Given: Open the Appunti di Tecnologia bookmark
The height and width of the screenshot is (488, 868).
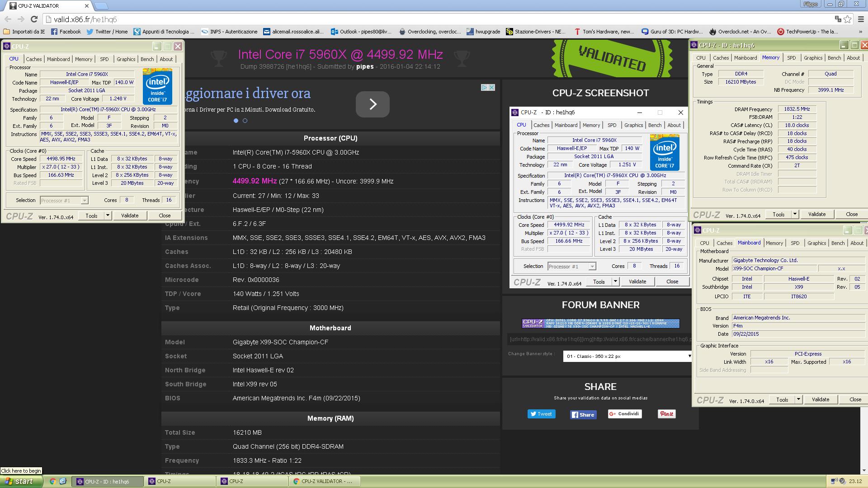Looking at the screenshot, I should 164,32.
